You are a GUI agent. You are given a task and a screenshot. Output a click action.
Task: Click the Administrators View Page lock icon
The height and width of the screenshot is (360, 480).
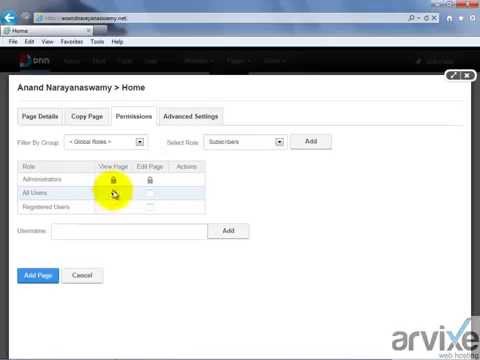point(113,180)
